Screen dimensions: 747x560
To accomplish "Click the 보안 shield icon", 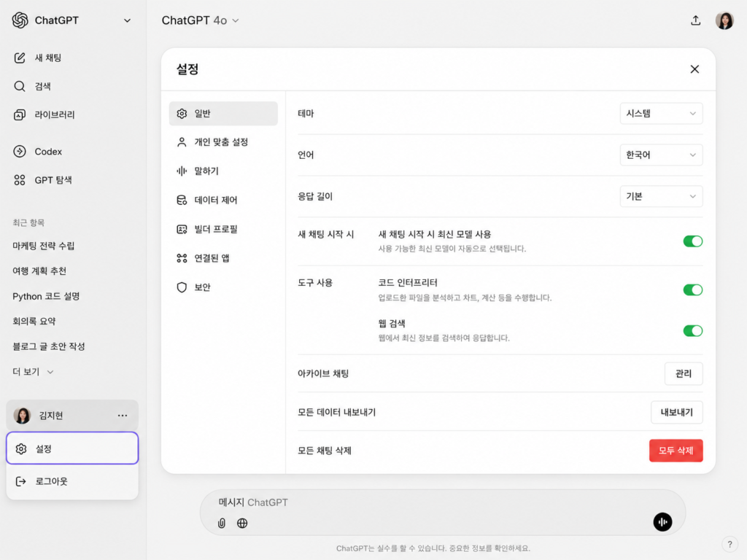I will click(182, 287).
